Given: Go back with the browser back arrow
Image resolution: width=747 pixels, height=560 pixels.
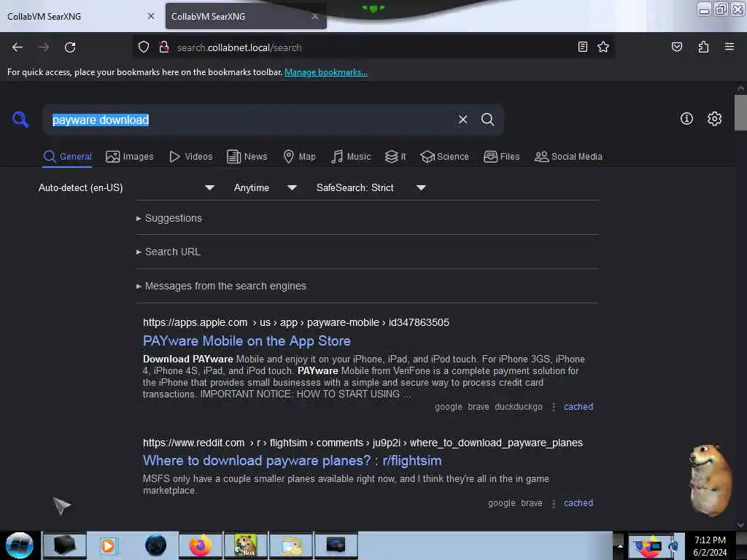Looking at the screenshot, I should 18,47.
